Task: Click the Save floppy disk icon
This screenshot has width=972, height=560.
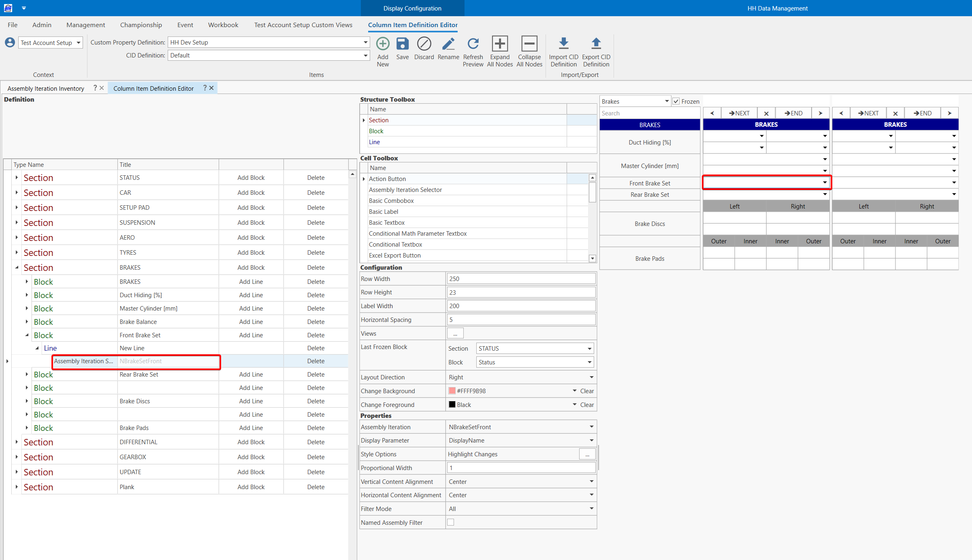Action: click(402, 44)
